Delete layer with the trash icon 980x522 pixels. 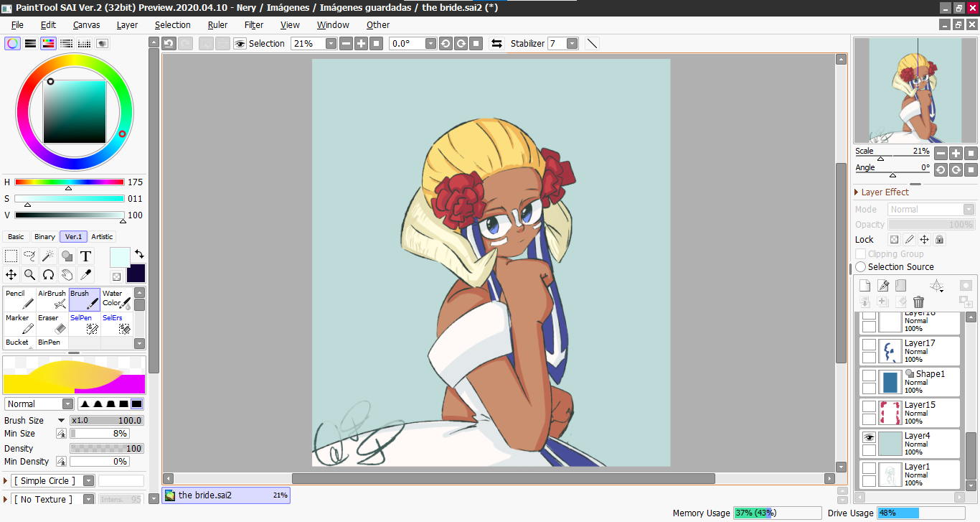click(918, 302)
